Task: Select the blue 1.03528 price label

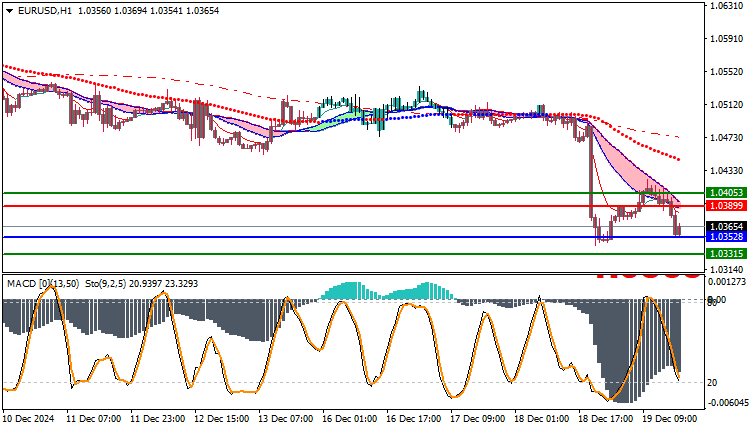Action: [x=727, y=237]
